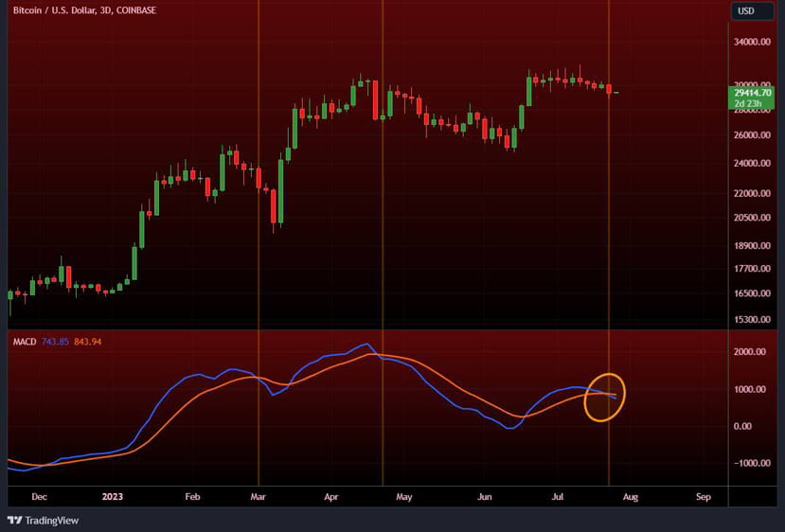Screen dimensions: 785x532
Task: Click the Sep label on time axis
Action: [704, 497]
